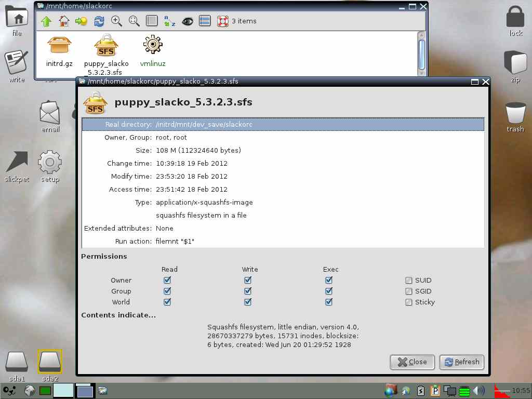Switch to the second virtual desktop in pager

coord(85,391)
